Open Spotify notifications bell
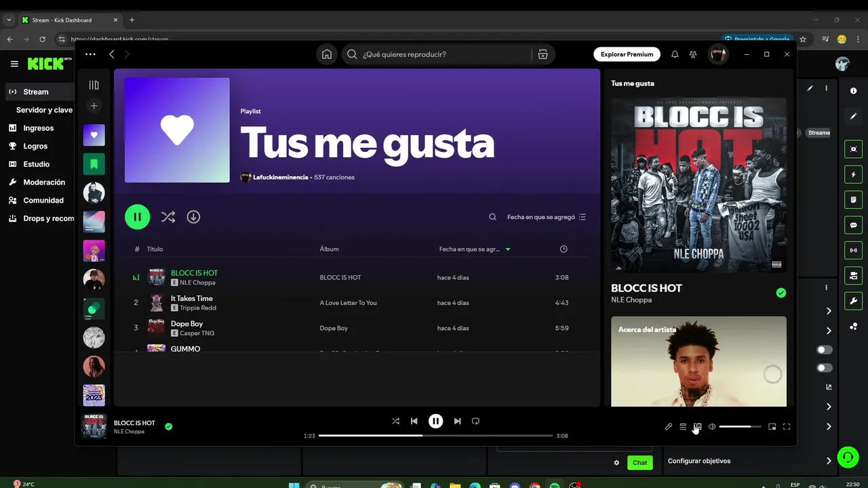This screenshot has height=488, width=868. [675, 54]
